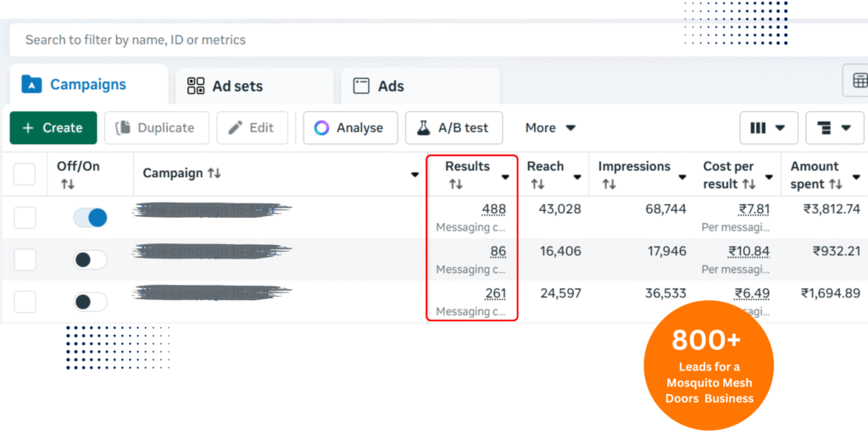
Task: Open the A/B test button
Action: 453,128
